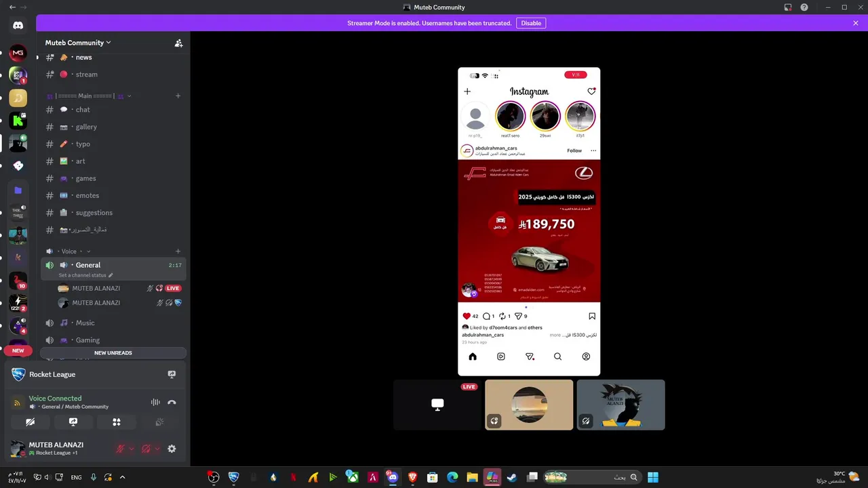This screenshot has height=488, width=868.
Task: Open the activities launcher button
Action: (116, 422)
